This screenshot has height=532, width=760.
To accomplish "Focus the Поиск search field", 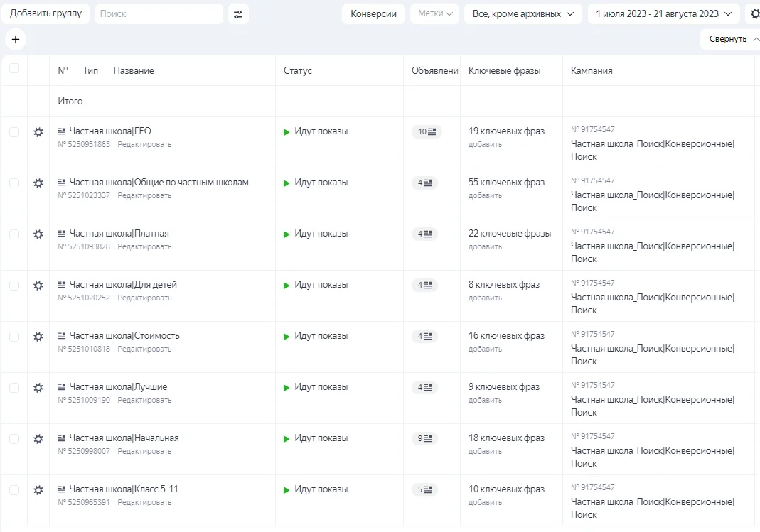I will (x=159, y=14).
